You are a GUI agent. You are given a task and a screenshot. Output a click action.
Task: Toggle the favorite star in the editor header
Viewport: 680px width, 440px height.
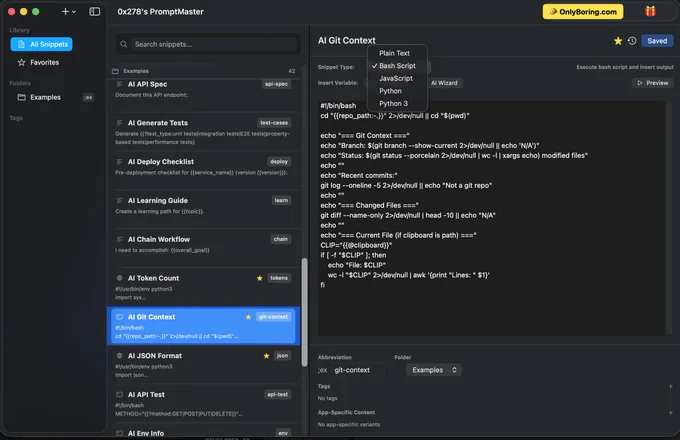point(618,41)
